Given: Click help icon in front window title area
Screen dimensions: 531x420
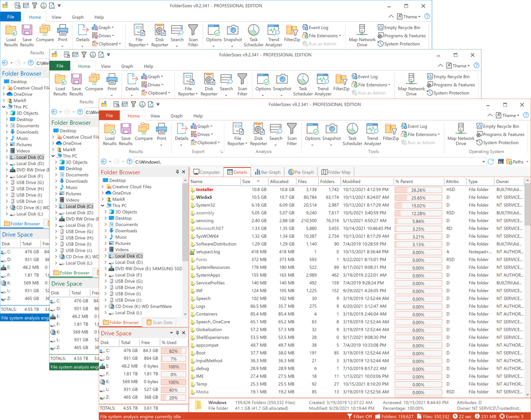Looking at the screenshot, I should pyautogui.click(x=526, y=115).
